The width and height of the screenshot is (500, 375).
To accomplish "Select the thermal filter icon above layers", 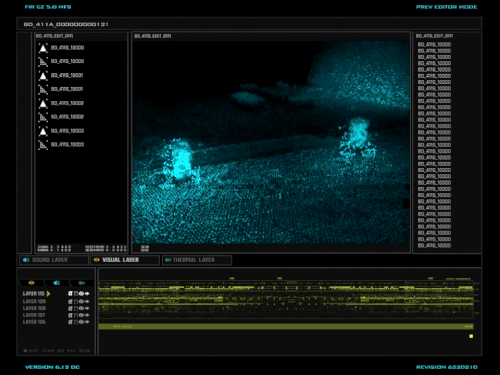I will (82, 283).
